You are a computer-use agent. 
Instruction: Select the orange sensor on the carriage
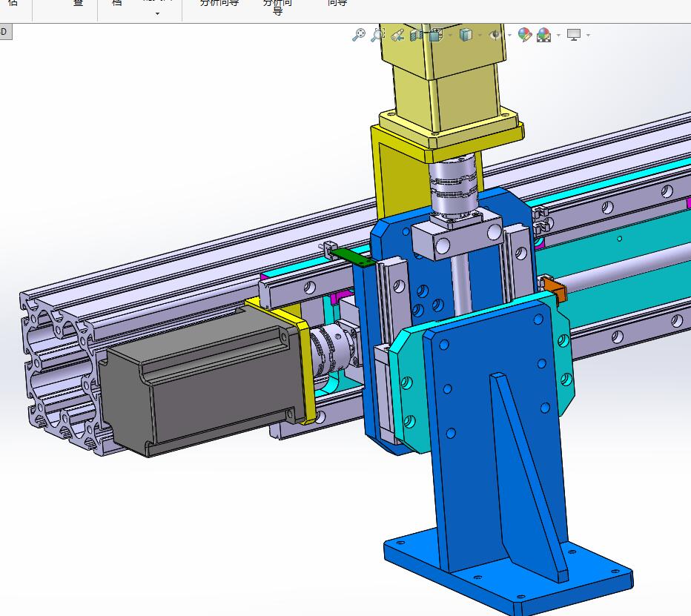(555, 288)
